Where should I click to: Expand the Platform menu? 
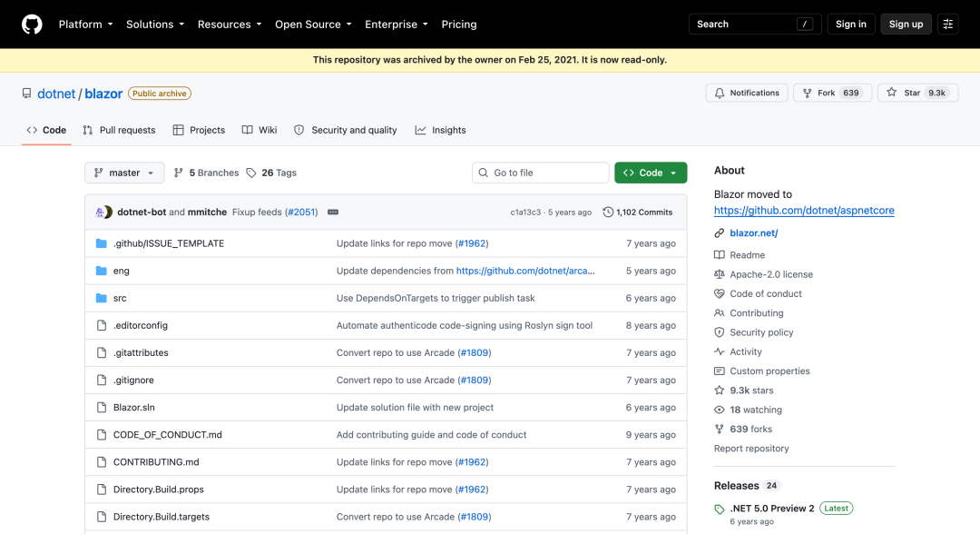[x=85, y=25]
